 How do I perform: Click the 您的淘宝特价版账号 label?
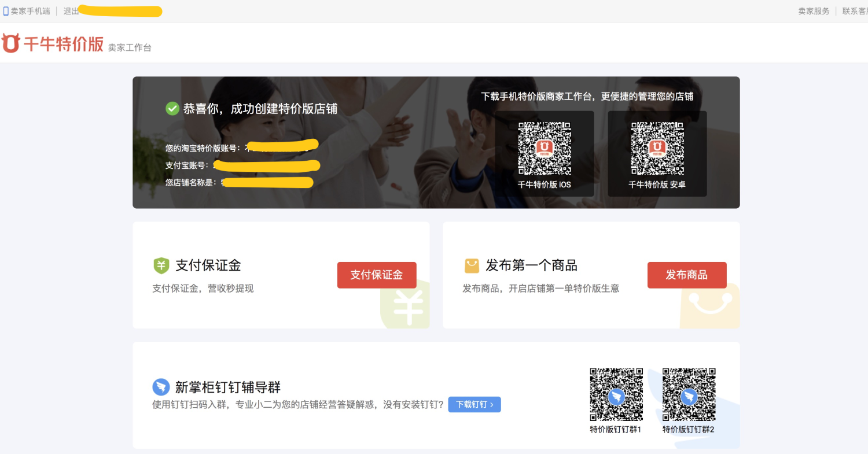point(203,148)
